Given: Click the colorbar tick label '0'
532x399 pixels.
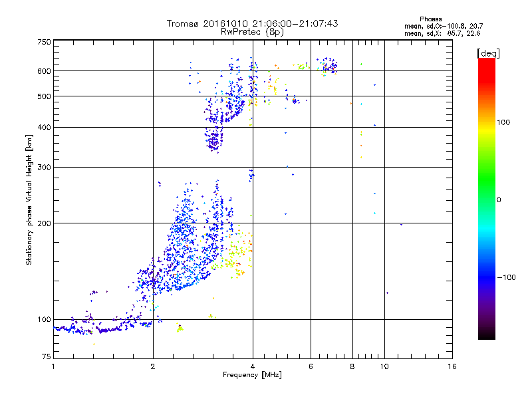Looking at the screenshot, I should 499,200.
